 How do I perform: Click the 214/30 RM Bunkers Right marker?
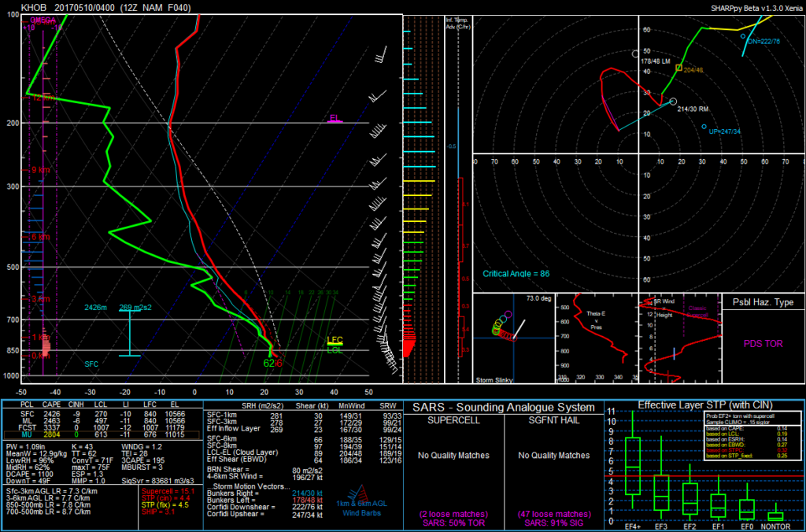673,101
